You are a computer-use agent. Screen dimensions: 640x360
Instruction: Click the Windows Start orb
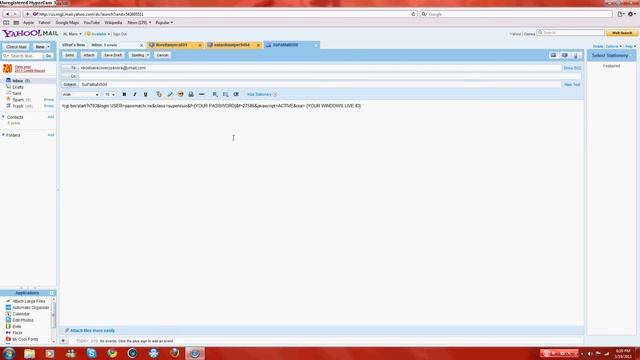click(9, 353)
